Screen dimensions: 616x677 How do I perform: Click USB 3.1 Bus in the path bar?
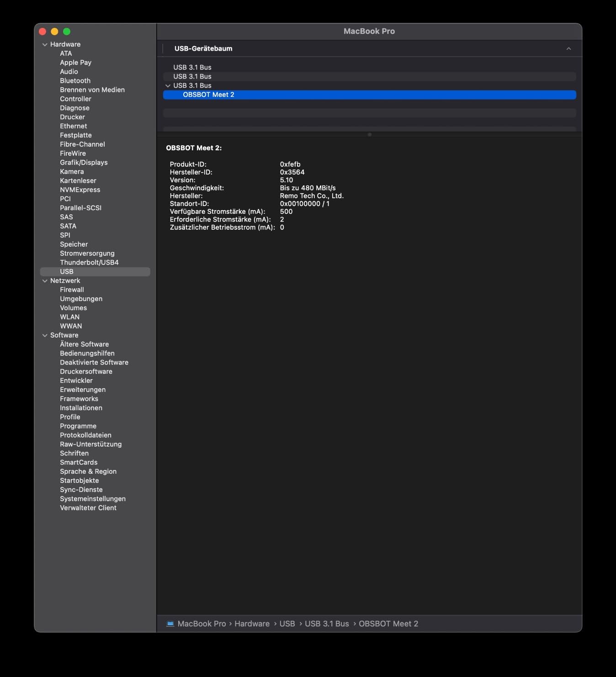(327, 624)
